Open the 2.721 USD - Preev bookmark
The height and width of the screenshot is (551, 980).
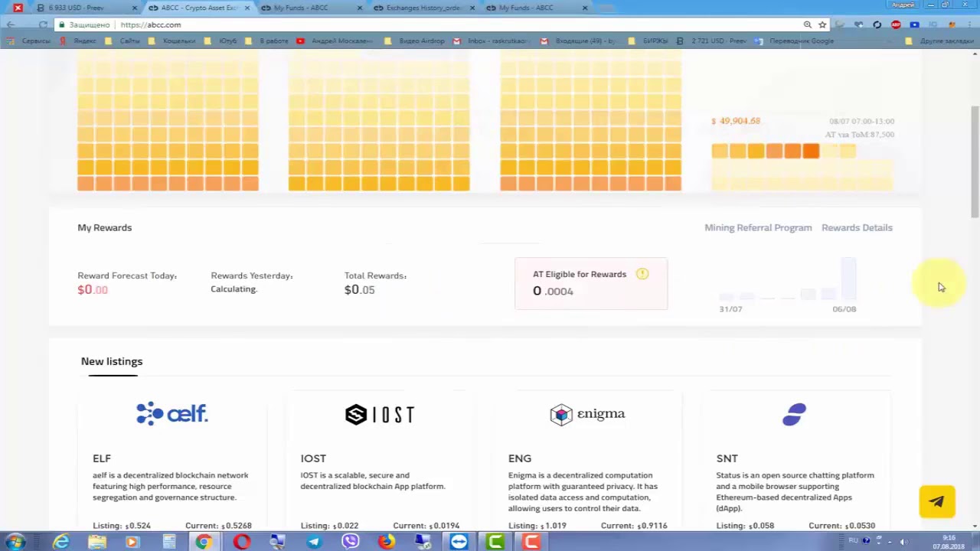712,41
